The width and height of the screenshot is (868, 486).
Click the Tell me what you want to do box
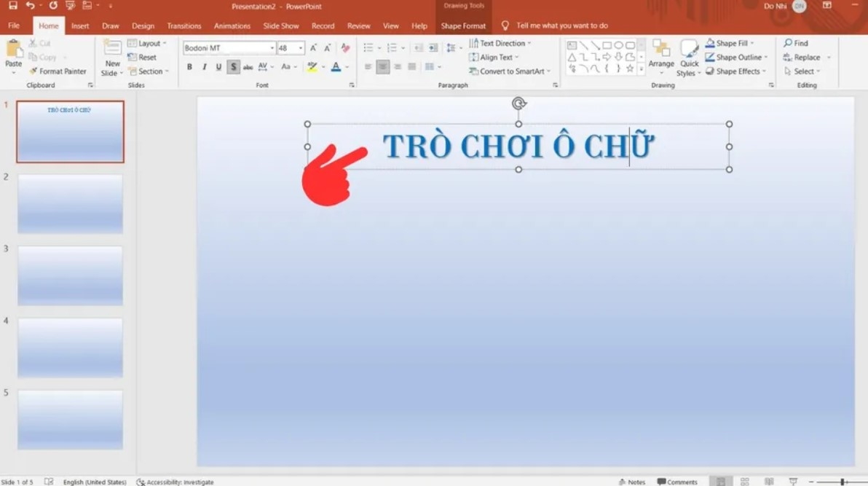tap(561, 26)
